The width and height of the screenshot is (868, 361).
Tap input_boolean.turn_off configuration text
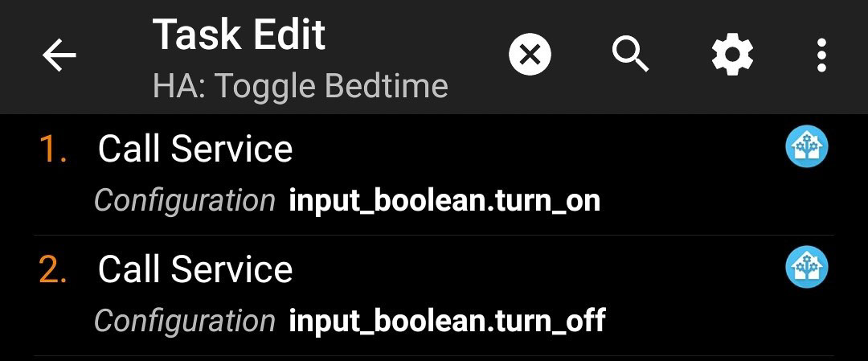coord(448,322)
